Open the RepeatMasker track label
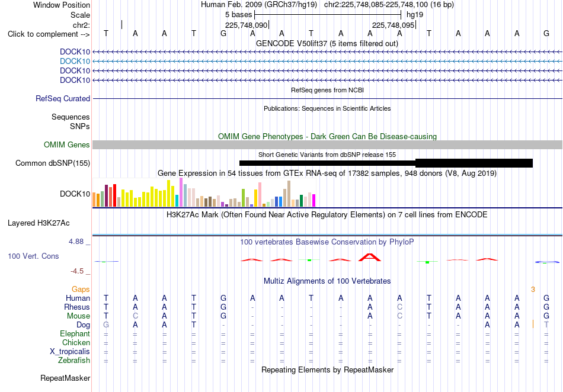This screenshot has width=563, height=392. click(x=65, y=378)
